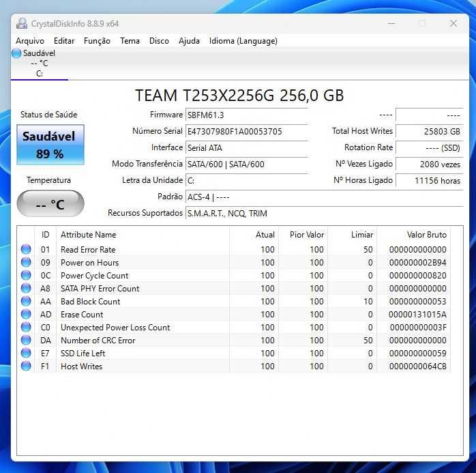Click raw value 00000131015A
This screenshot has height=473, width=476.
click(x=418, y=315)
